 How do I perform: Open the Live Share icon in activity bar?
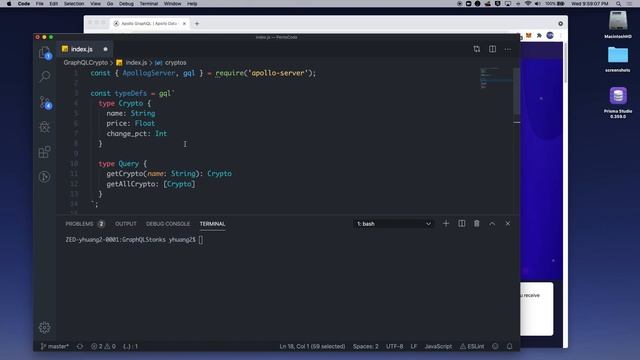45,177
